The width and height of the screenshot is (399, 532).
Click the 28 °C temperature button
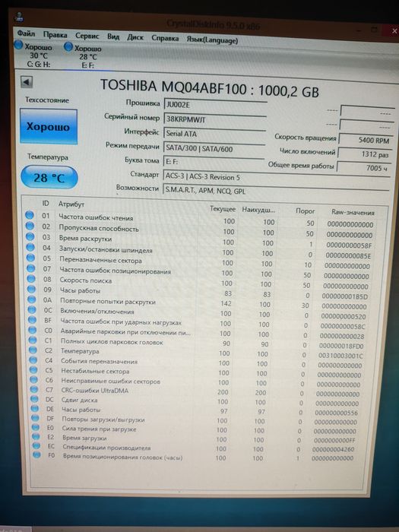pyautogui.click(x=49, y=177)
